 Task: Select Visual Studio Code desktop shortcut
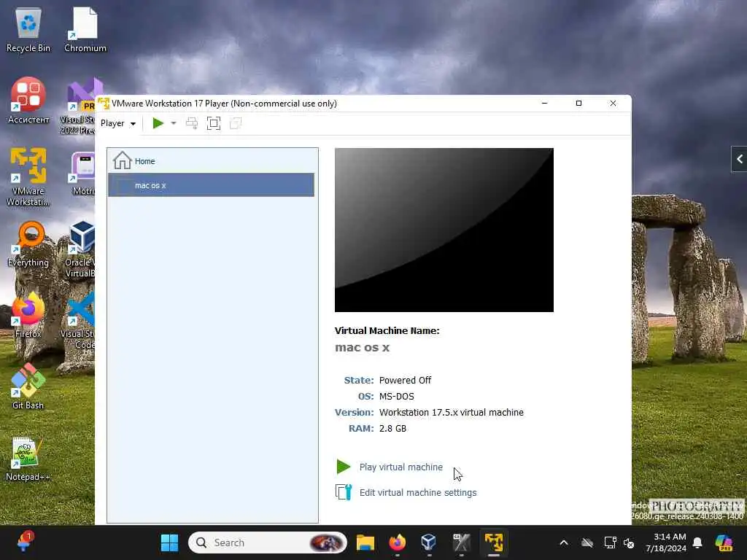click(79, 321)
